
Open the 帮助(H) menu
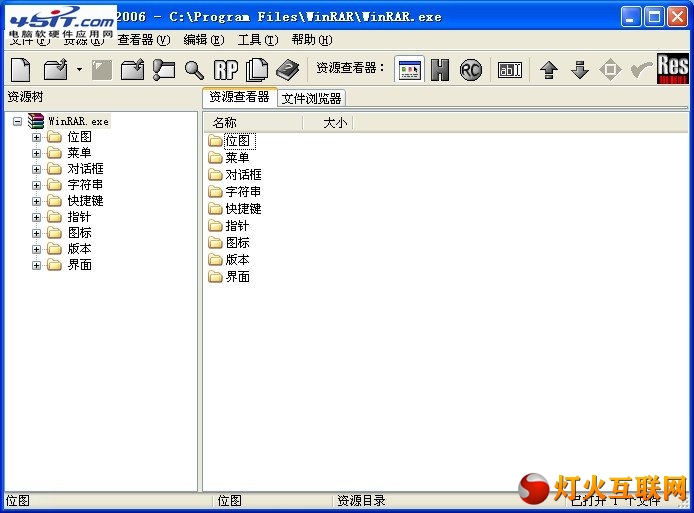tap(312, 40)
